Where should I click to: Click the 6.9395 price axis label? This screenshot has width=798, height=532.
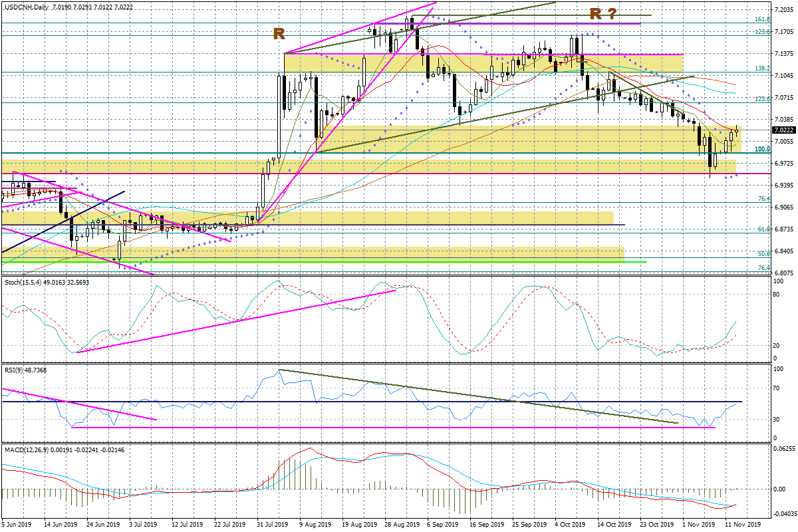(784, 186)
